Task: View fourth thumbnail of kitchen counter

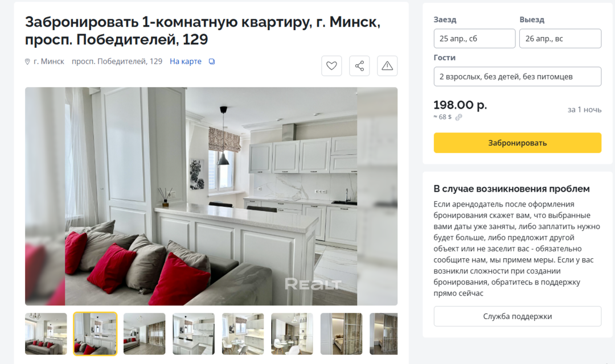Action: tap(194, 334)
